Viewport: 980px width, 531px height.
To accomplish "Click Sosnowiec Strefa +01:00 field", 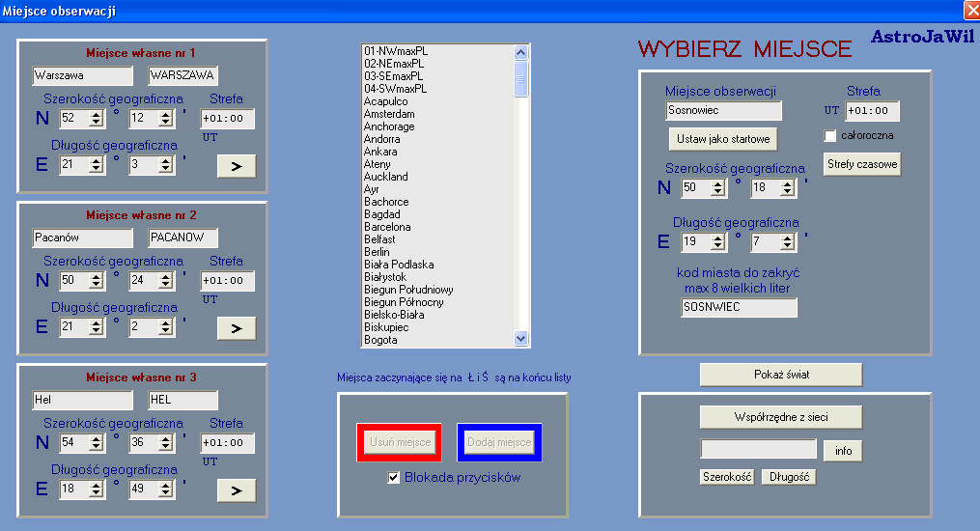I will pos(872,111).
